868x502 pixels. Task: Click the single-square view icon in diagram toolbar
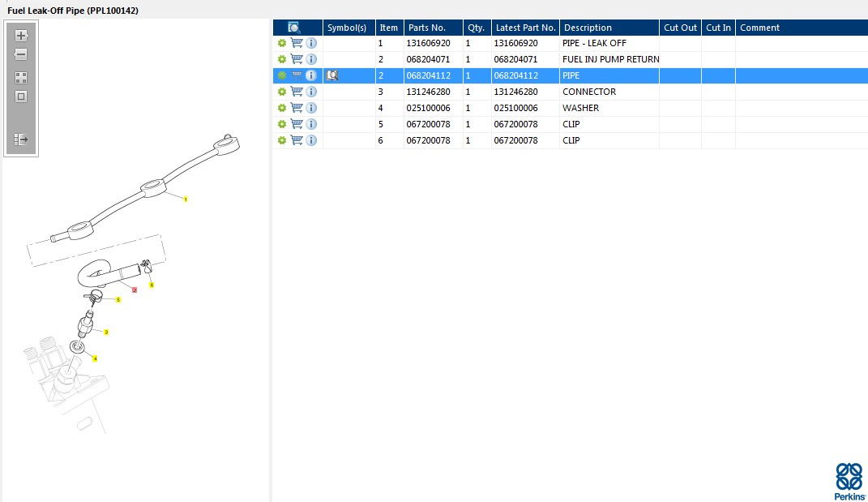click(x=21, y=97)
